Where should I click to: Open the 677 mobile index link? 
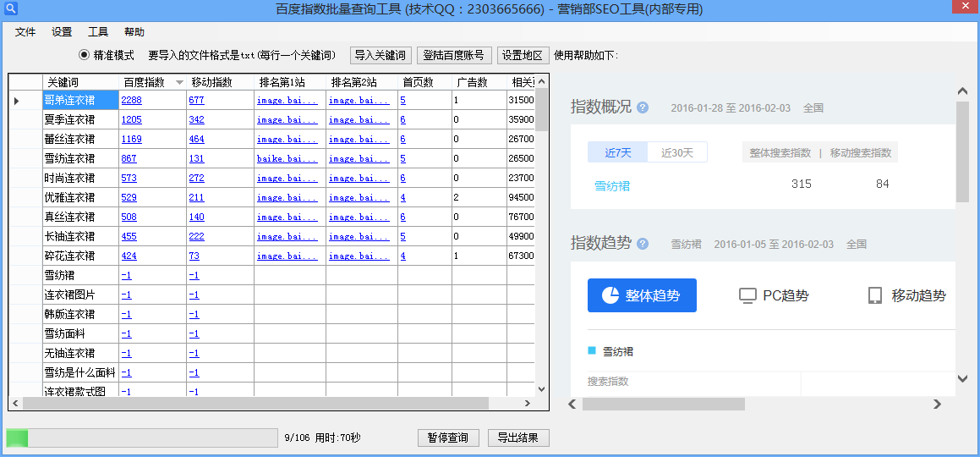point(196,100)
